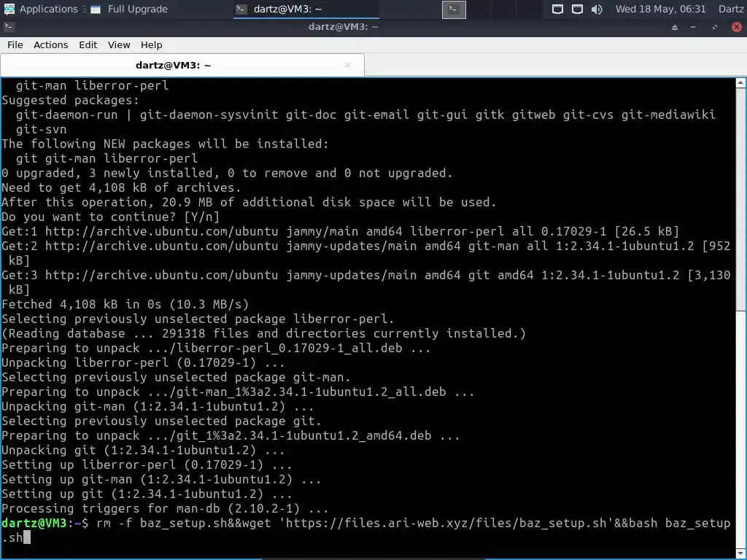Click 'Selecting previously unselected package git-man.' line
Screen dimensions: 747x560
pyautogui.click(x=177, y=377)
